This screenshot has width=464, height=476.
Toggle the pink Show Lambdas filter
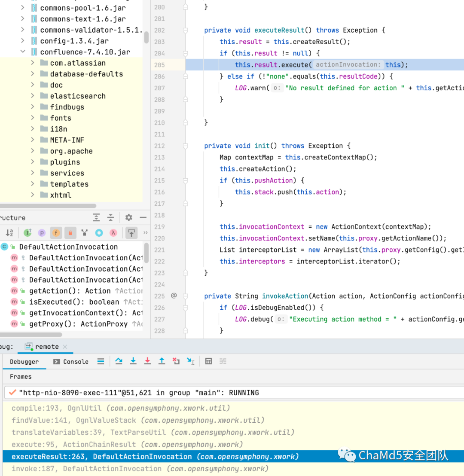[113, 233]
